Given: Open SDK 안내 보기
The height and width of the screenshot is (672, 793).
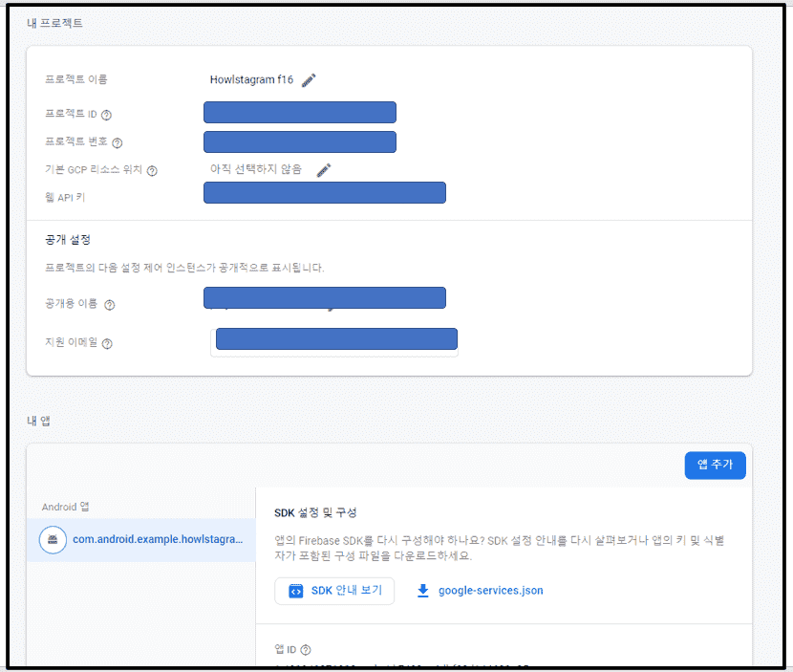Looking at the screenshot, I should pos(334,591).
